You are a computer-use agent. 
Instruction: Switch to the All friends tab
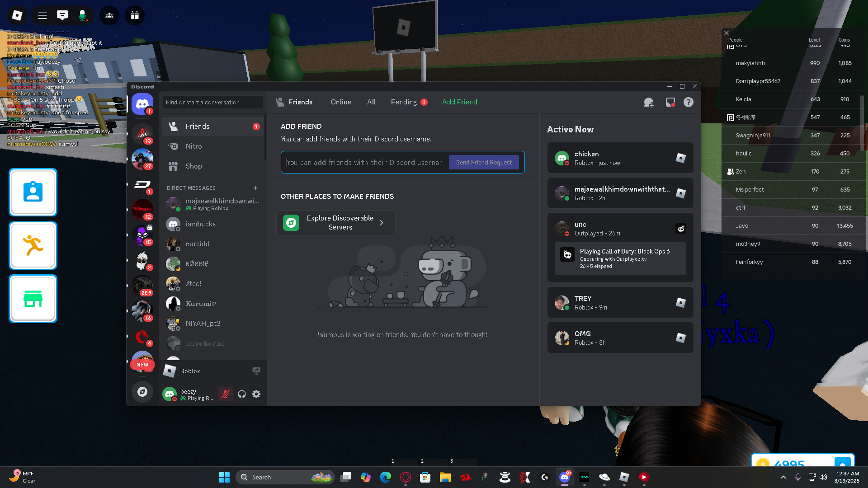[371, 102]
